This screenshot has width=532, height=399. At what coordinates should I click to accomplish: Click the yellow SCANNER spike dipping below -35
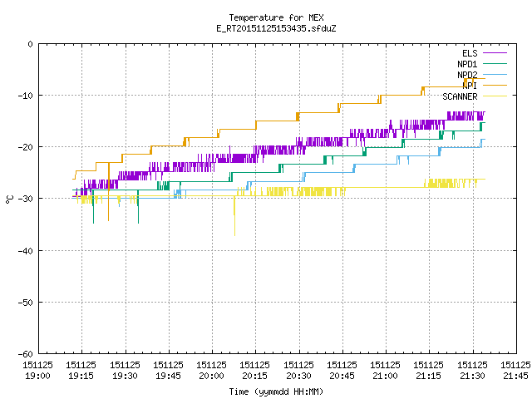234,217
